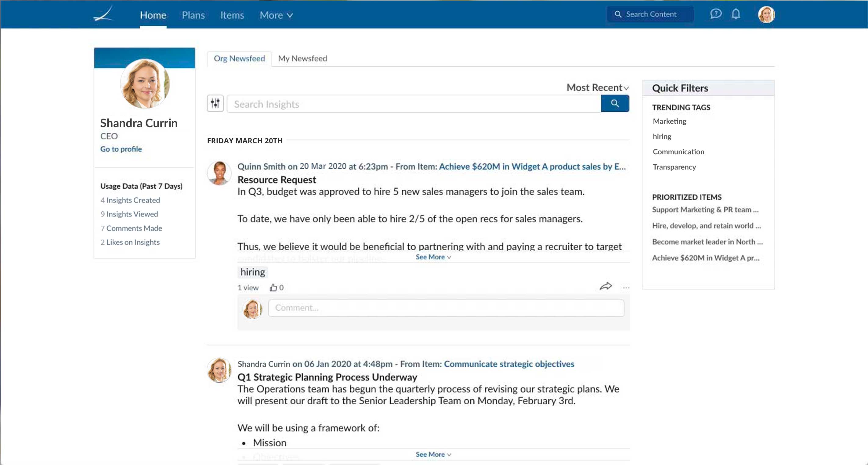Click Quinn Smith's avatar
This screenshot has width=868, height=465.
coord(219,173)
